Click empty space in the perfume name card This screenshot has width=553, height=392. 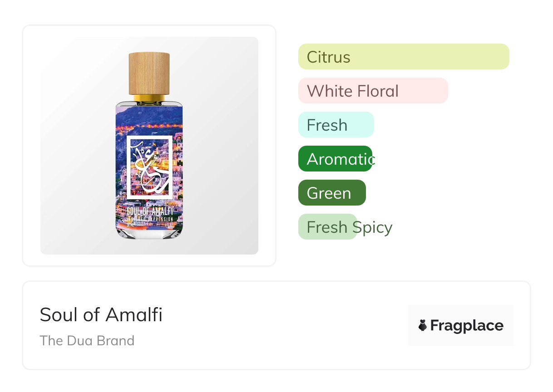pyautogui.click(x=281, y=327)
